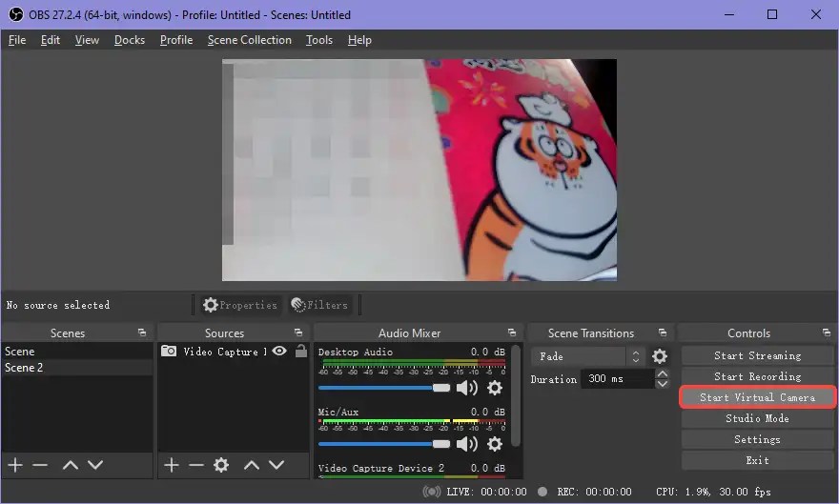Pop out the Controls dock
The width and height of the screenshot is (839, 504).
tap(827, 333)
